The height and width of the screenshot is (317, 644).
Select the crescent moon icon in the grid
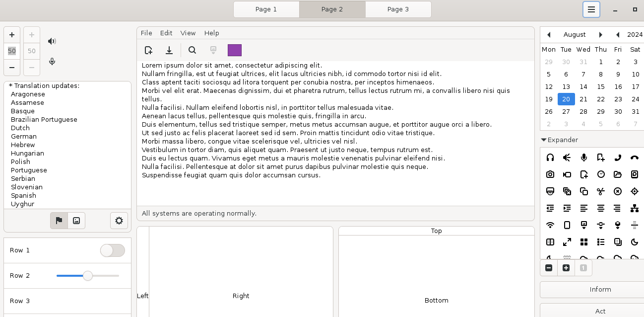click(x=635, y=242)
